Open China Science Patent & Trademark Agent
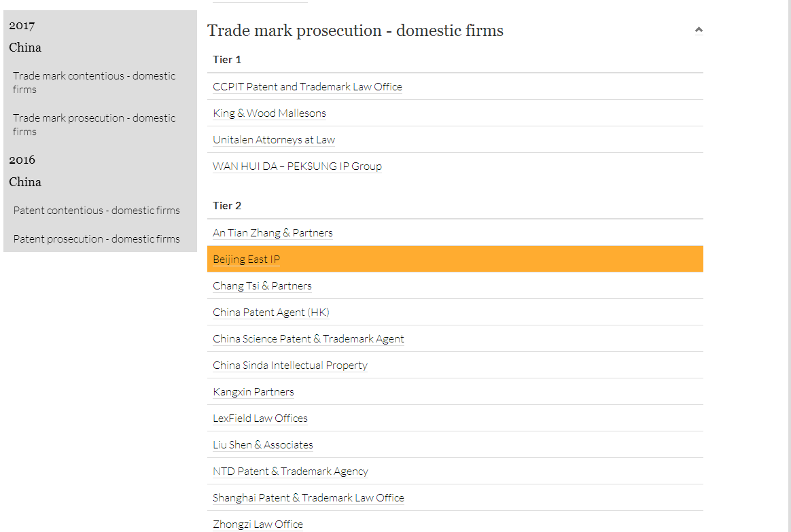 [x=309, y=339]
